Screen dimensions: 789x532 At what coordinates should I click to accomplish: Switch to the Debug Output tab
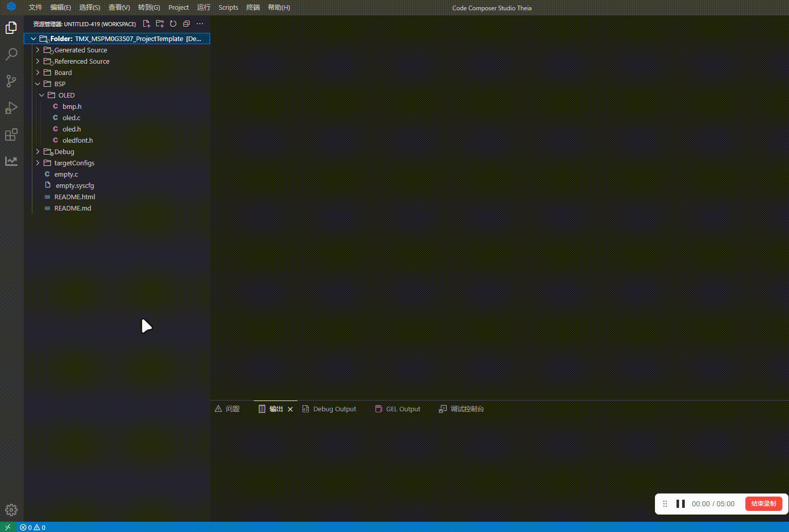click(x=329, y=409)
